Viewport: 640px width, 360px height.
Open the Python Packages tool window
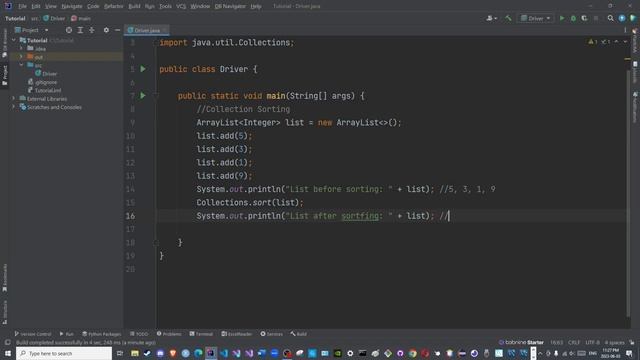click(102, 334)
